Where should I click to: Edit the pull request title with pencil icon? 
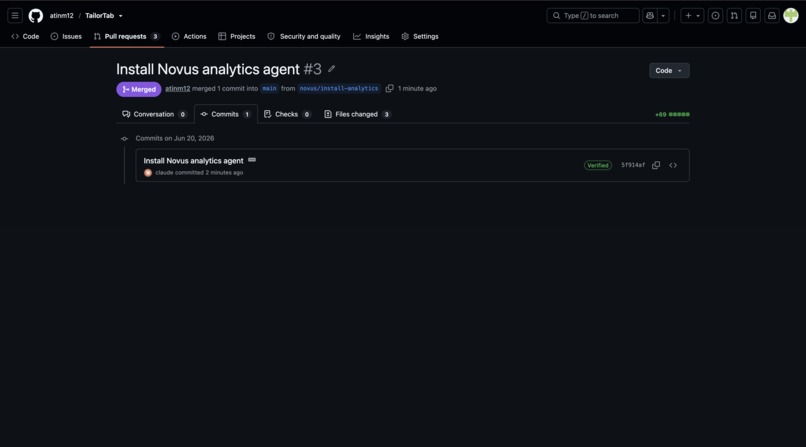click(x=332, y=69)
